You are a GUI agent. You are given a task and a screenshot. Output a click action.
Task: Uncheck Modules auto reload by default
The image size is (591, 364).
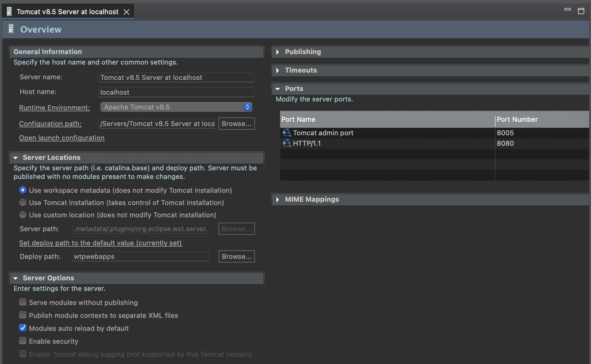(23, 328)
